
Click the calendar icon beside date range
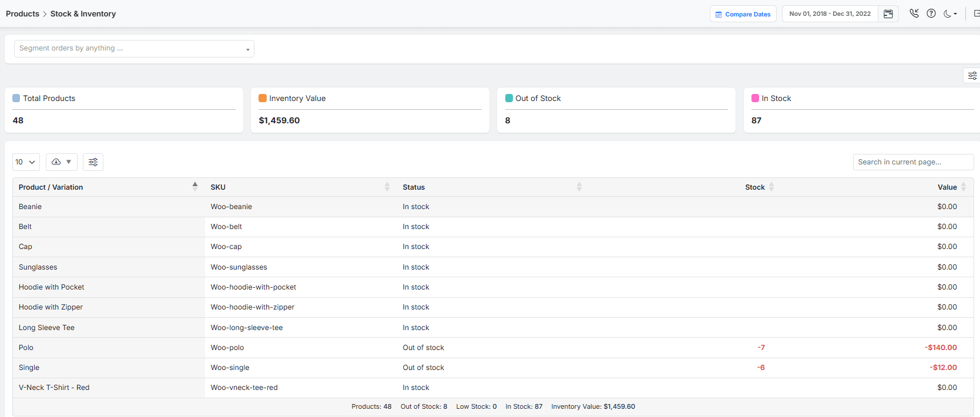(888, 14)
